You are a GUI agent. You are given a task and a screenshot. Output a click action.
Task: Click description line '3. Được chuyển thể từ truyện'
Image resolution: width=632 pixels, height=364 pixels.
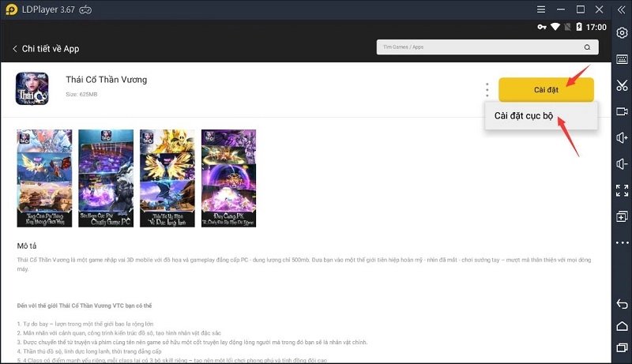click(x=192, y=342)
